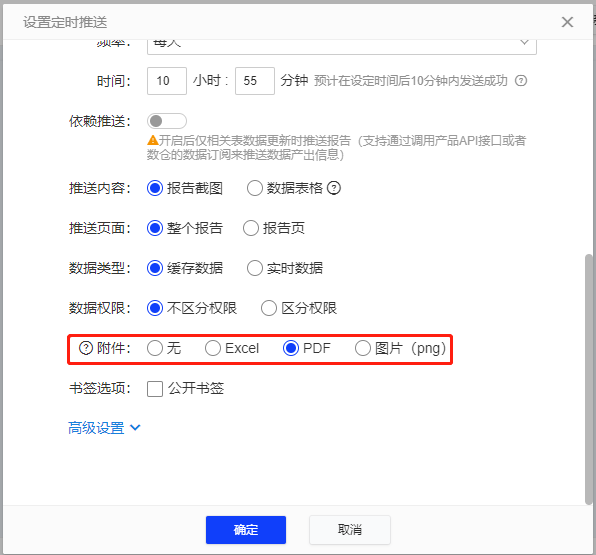596x555 pixels.
Task: Click the orange warning icon under 依赖推送
Action: point(152,140)
